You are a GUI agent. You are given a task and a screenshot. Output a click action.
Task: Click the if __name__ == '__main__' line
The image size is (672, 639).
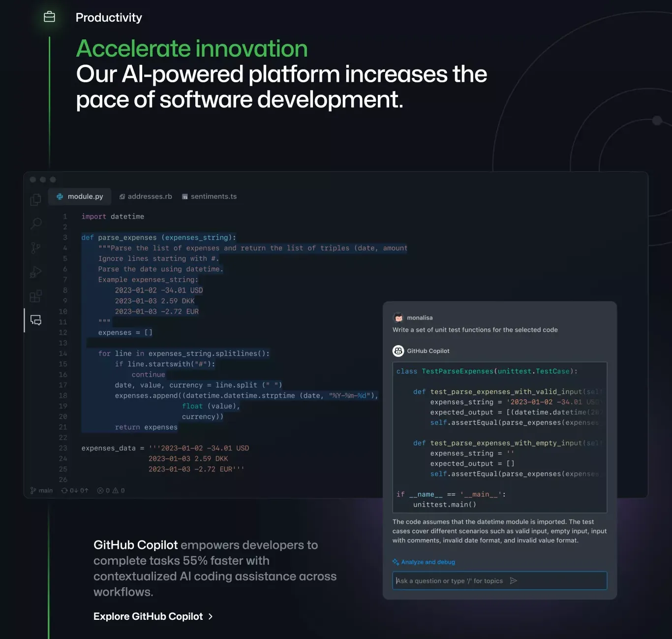click(x=451, y=494)
